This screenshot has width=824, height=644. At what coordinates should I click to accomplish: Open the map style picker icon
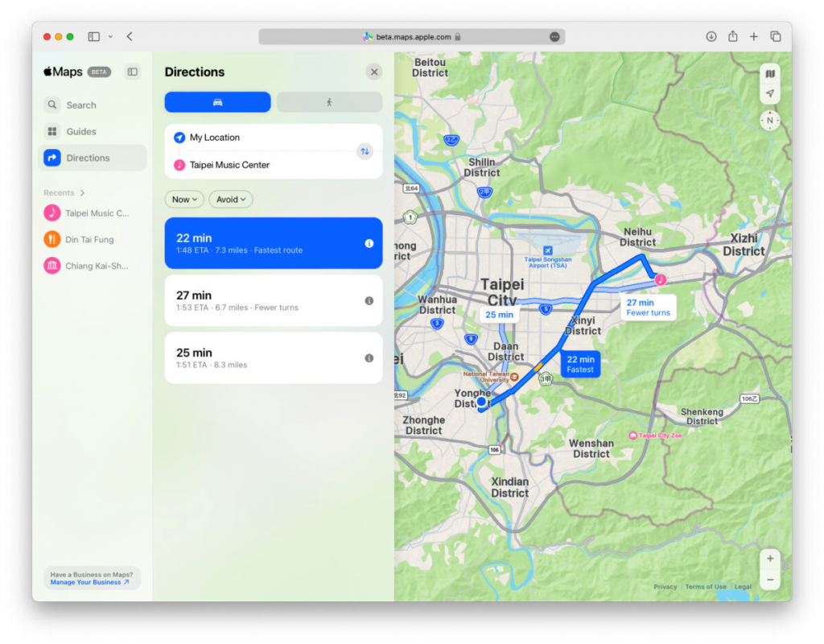[x=769, y=72]
